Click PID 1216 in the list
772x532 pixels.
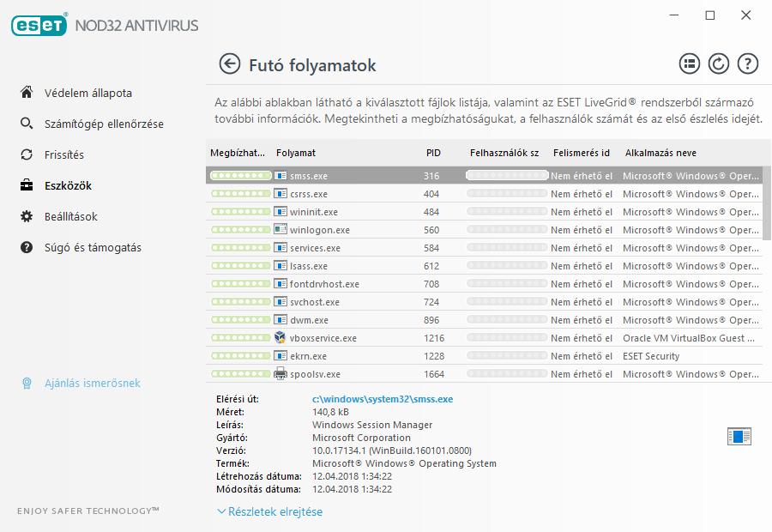coord(434,338)
